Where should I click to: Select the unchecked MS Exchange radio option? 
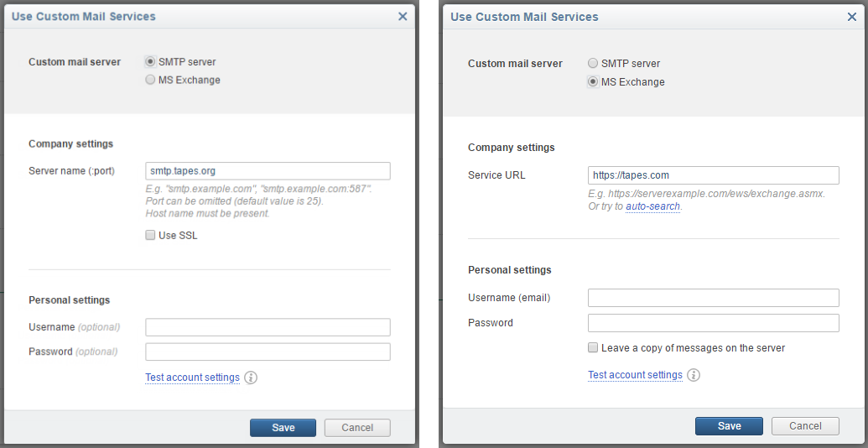click(150, 80)
